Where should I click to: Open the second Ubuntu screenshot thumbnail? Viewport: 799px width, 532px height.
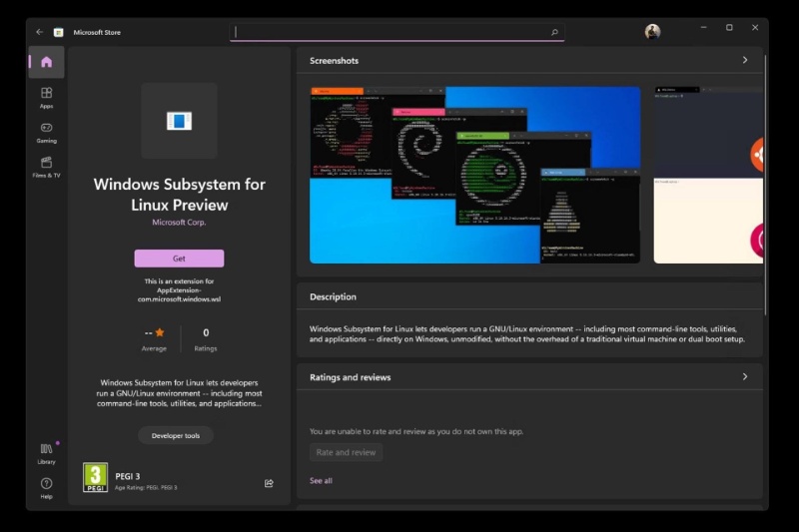point(709,175)
